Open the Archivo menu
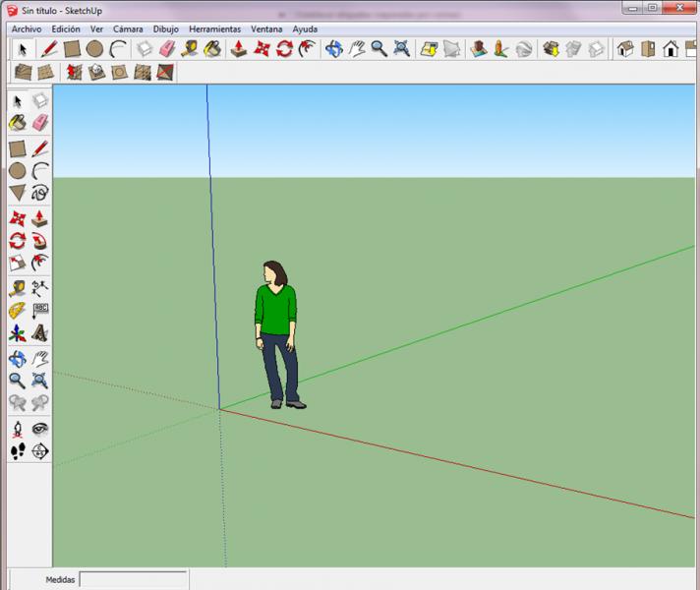This screenshot has width=700, height=590. point(27,29)
